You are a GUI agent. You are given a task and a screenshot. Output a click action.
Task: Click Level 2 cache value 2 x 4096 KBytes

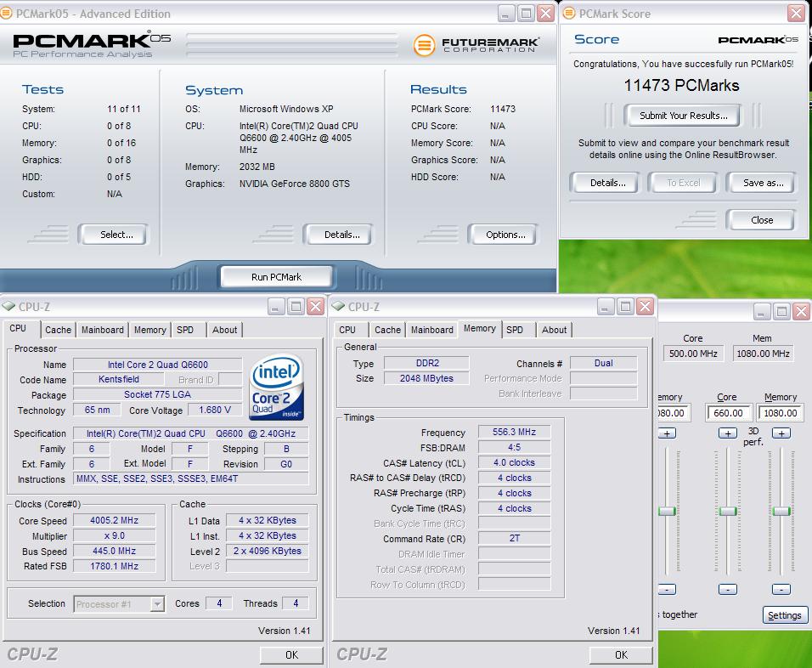268,551
